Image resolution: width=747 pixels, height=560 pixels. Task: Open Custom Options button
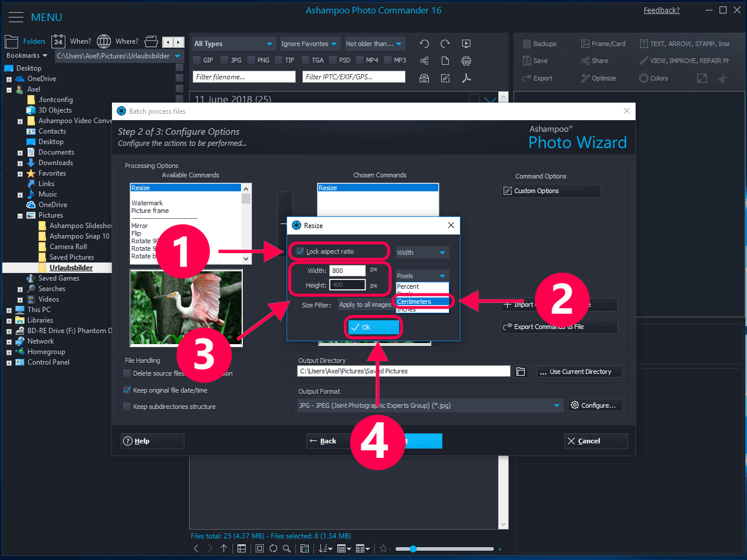coord(550,191)
